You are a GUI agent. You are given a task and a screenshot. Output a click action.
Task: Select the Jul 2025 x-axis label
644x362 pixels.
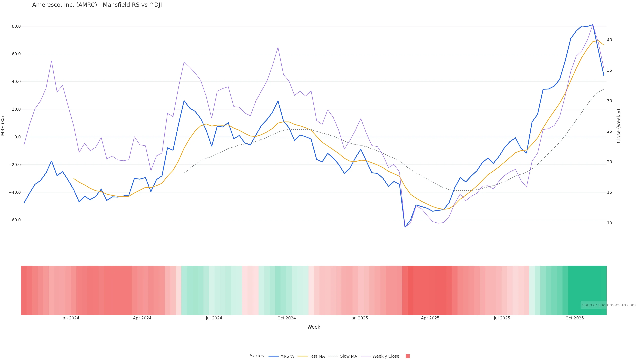click(x=502, y=318)
